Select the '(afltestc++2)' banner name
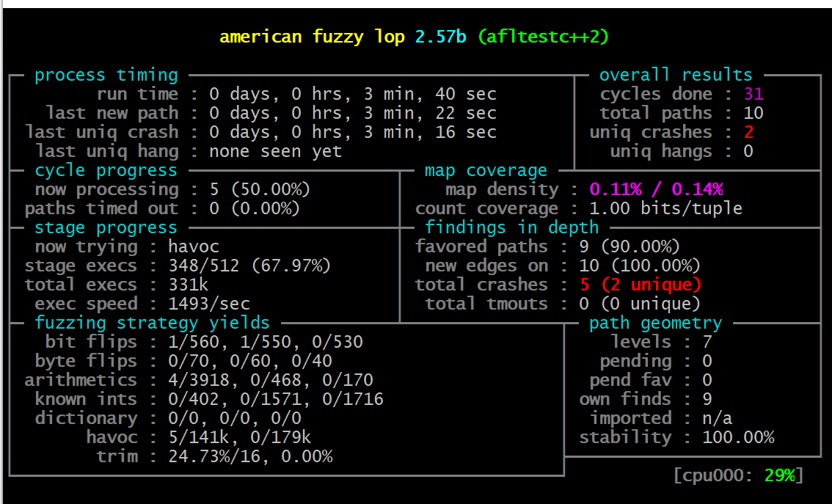This screenshot has width=832, height=504. pyautogui.click(x=544, y=37)
